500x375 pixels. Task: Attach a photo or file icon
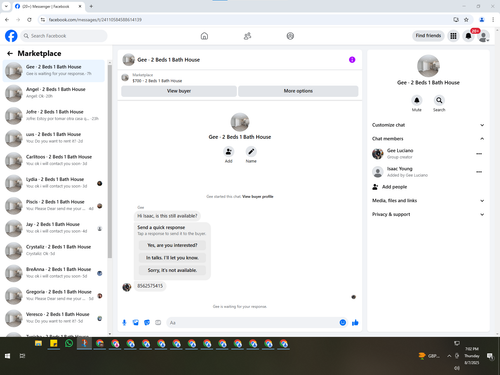coord(136,322)
